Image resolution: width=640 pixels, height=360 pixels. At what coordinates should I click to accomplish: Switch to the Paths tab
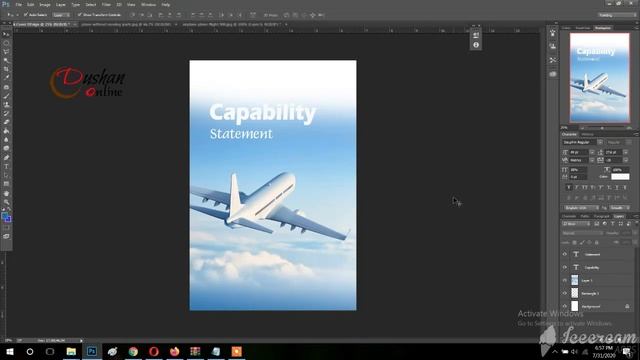(x=585, y=216)
